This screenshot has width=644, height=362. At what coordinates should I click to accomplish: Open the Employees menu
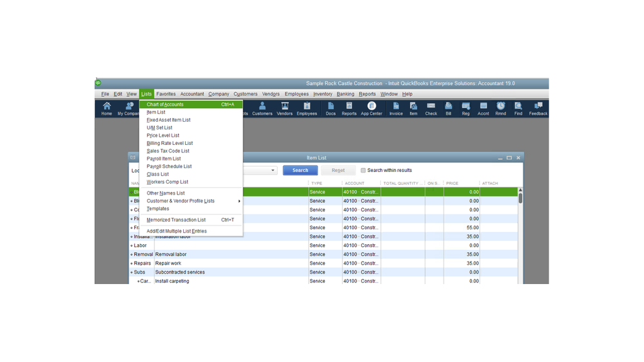[297, 94]
